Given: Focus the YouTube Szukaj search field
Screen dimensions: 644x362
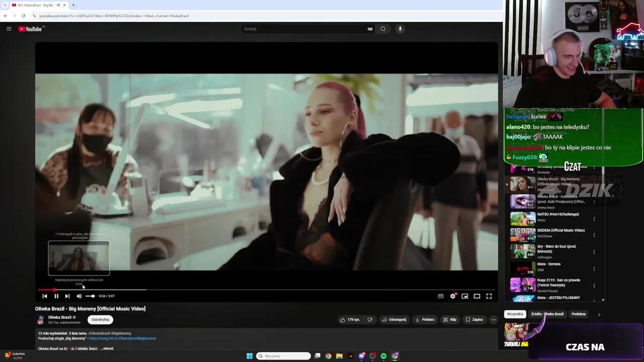Looking at the screenshot, I should (x=303, y=29).
